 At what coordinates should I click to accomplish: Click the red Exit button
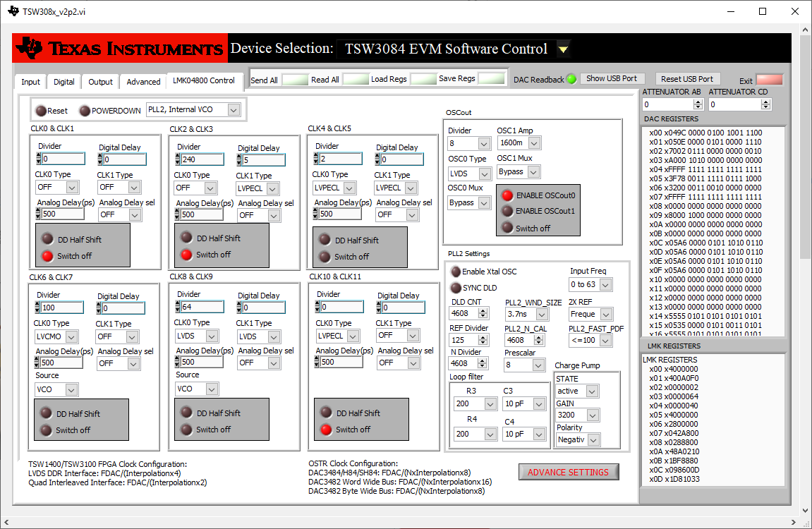(770, 80)
